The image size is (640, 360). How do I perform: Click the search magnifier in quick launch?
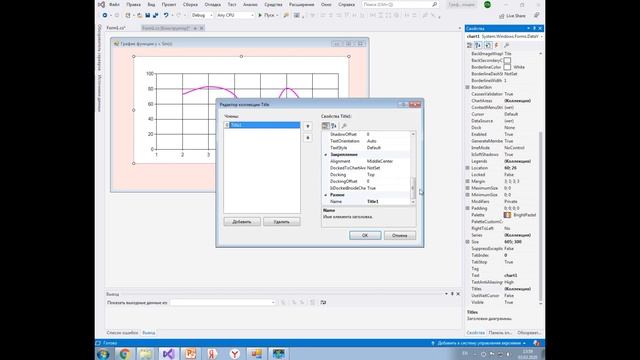click(435, 4)
